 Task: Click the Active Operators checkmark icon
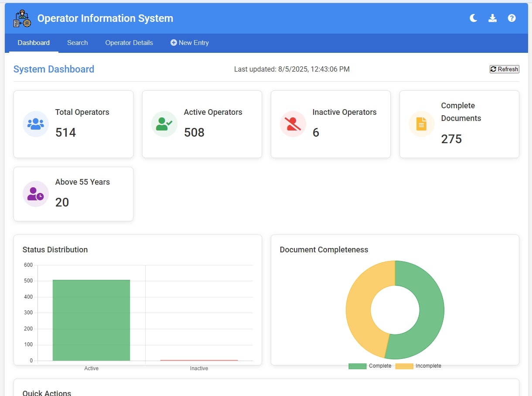pyautogui.click(x=164, y=124)
